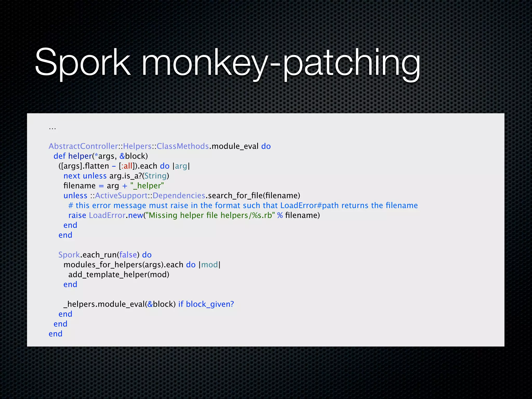The width and height of the screenshot is (532, 399).
Task: Click the comment starting '# this error message must raise'
Action: (243, 205)
